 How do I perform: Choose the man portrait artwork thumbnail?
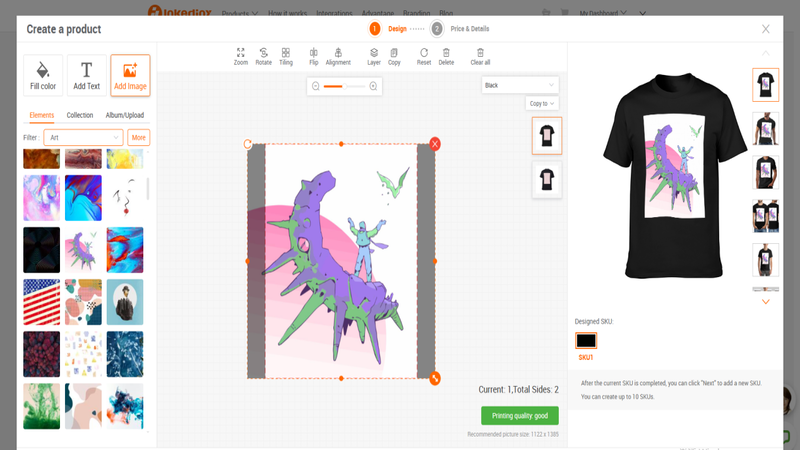pos(125,302)
